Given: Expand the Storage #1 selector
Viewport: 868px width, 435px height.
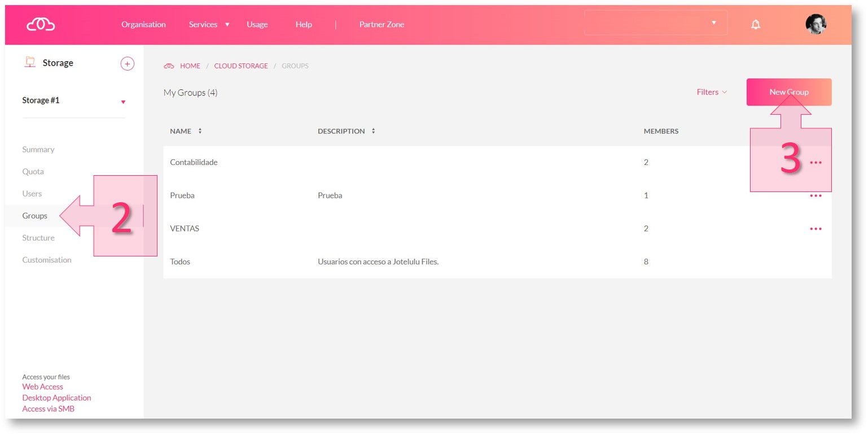Looking at the screenshot, I should tap(123, 102).
